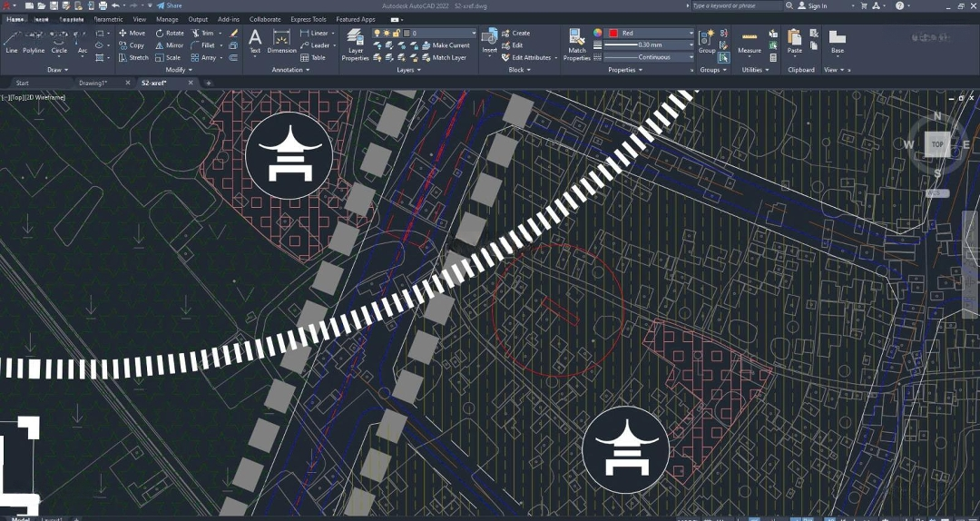Activate the Polyline tool
Screen dimensions: 980x521
[x=34, y=41]
